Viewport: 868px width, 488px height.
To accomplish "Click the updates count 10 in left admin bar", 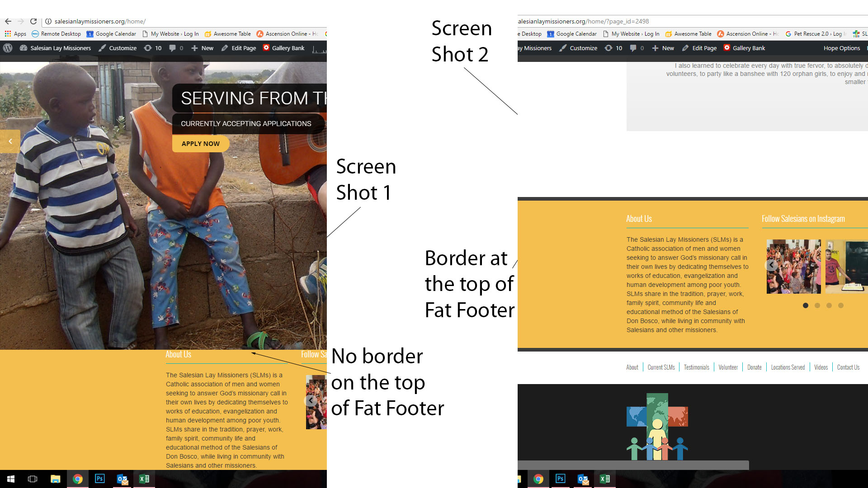I will [153, 48].
